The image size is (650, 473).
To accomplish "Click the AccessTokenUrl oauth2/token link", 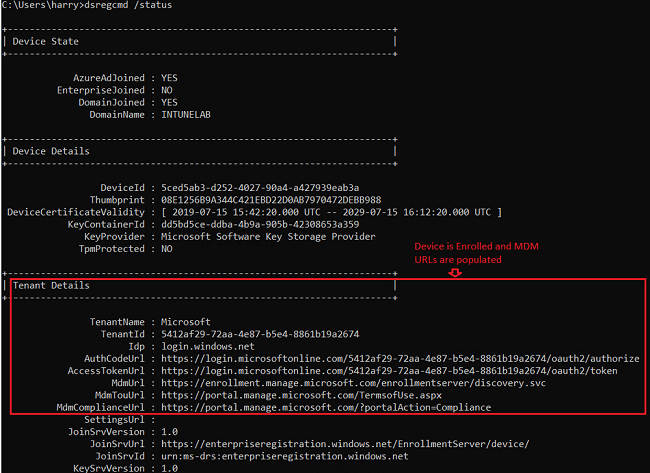I will click(x=389, y=371).
